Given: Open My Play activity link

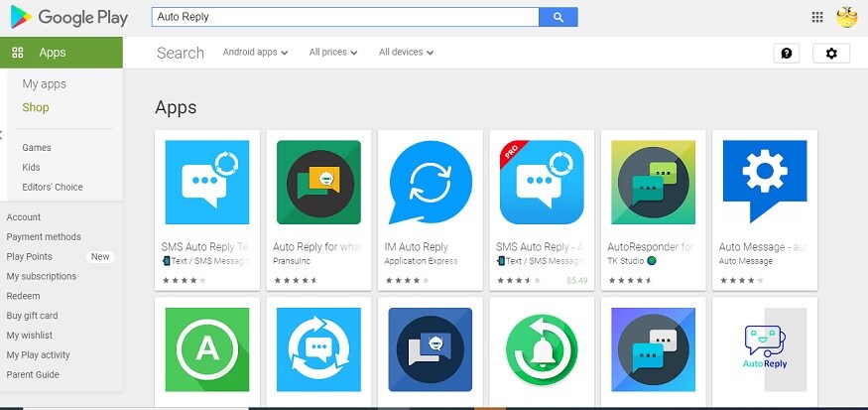Looking at the screenshot, I should click(x=39, y=355).
